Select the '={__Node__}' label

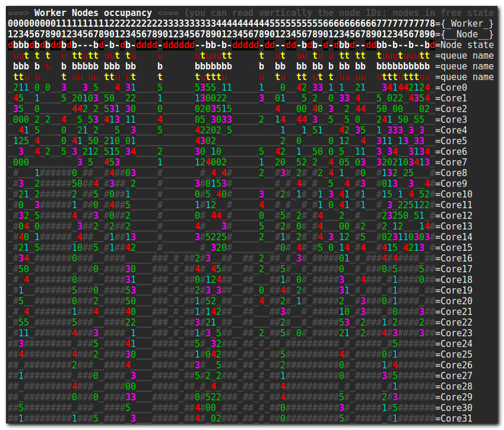pos(464,34)
